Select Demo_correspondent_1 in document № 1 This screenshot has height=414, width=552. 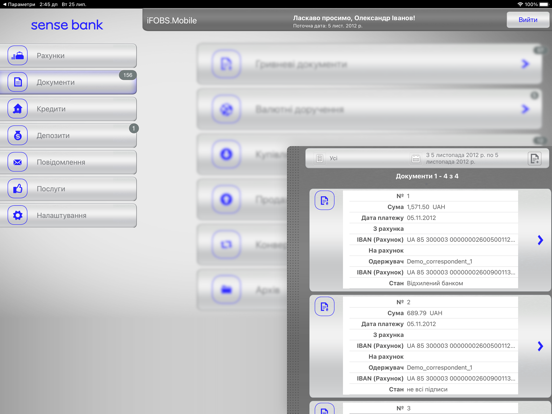439,262
